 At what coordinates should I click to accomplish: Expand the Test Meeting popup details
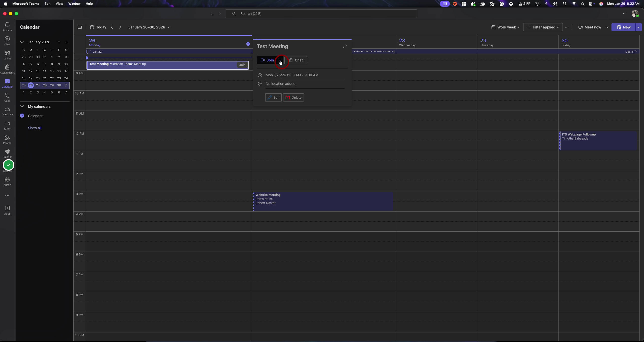345,47
